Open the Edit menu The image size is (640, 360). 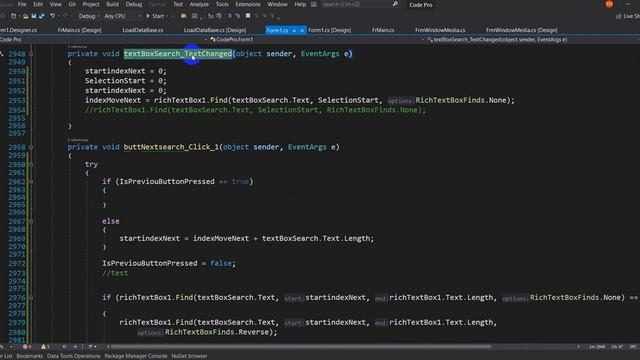(38, 4)
